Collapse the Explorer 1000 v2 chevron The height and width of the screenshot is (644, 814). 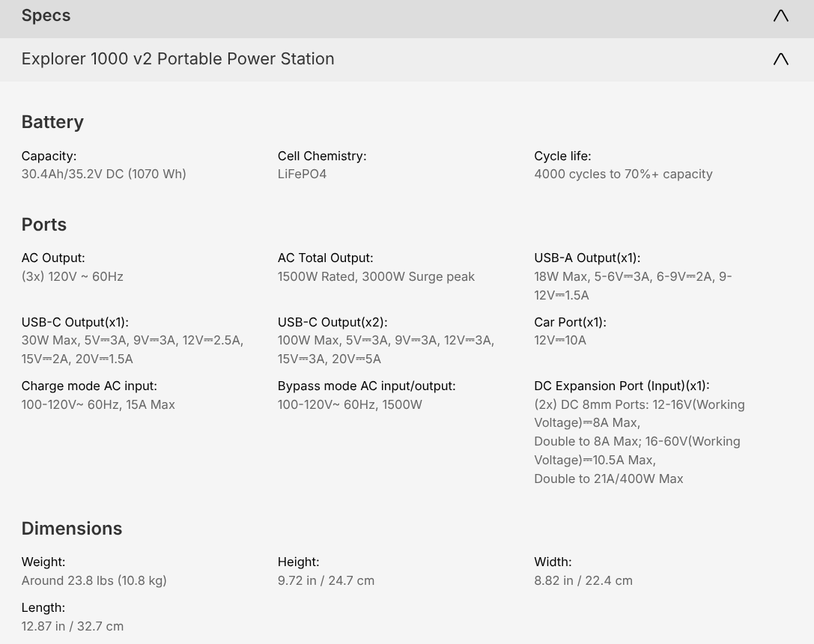(x=780, y=59)
